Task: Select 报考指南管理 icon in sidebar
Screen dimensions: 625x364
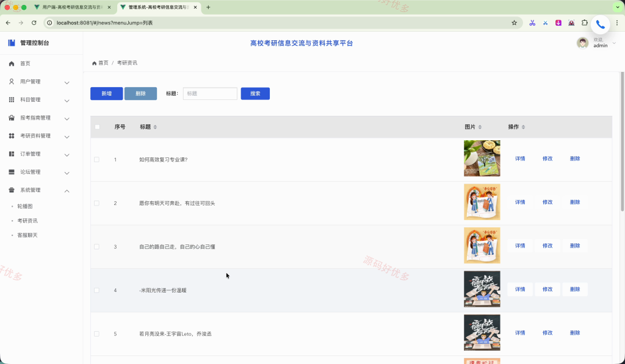Action: point(12,118)
